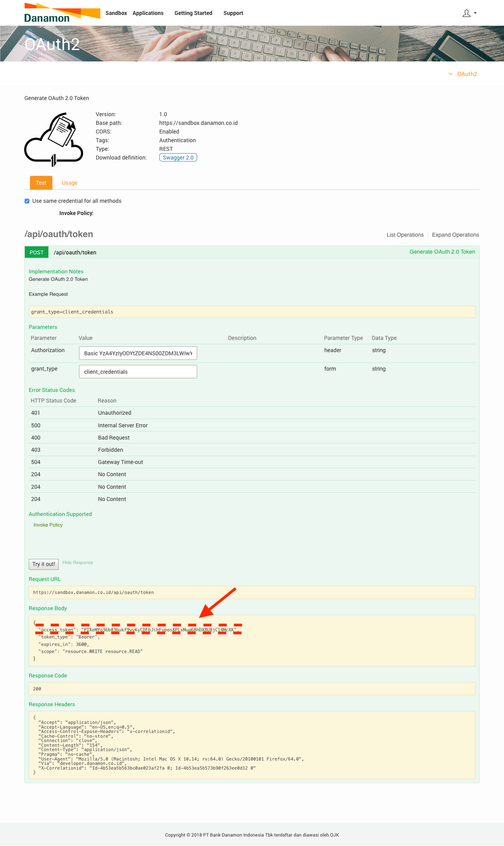Toggle 'Use same credential for all methods' checkbox
Image resolution: width=504 pixels, height=846 pixels.
coord(27,201)
